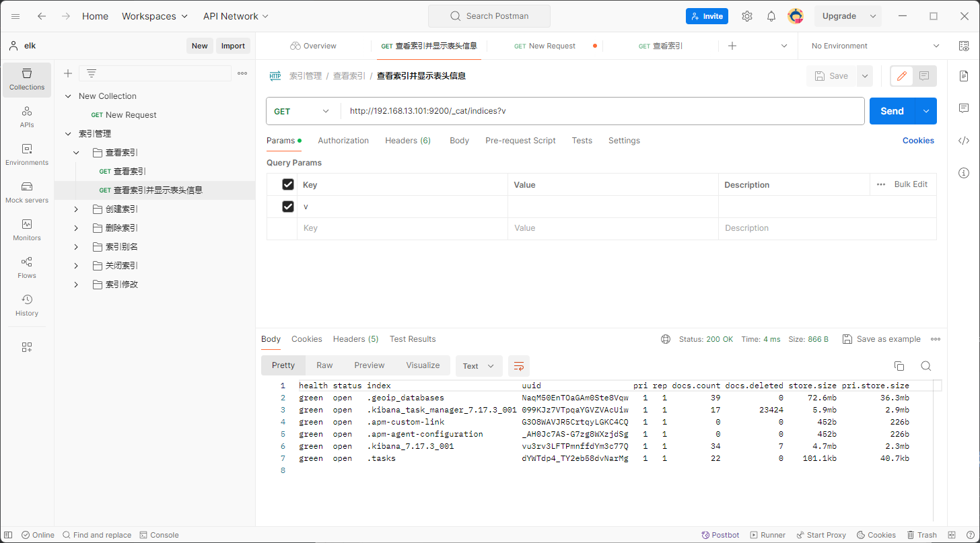Switch to Raw response view

pyautogui.click(x=324, y=365)
